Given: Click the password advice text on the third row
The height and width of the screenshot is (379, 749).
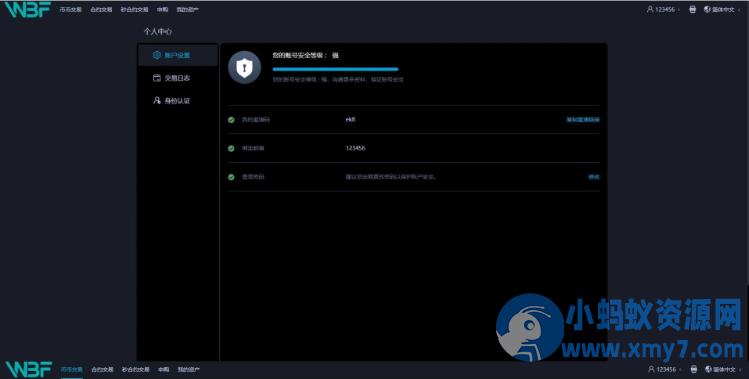Looking at the screenshot, I should coord(391,177).
